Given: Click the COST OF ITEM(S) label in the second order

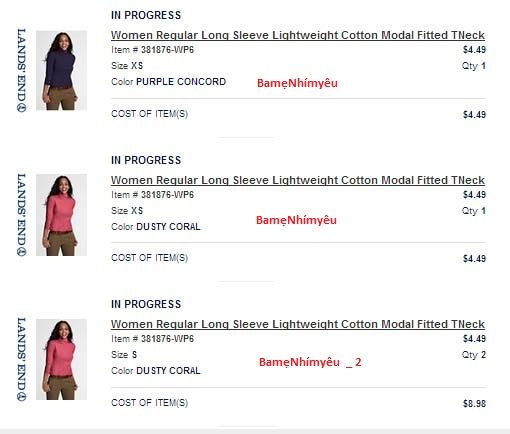Looking at the screenshot, I should click(149, 258).
